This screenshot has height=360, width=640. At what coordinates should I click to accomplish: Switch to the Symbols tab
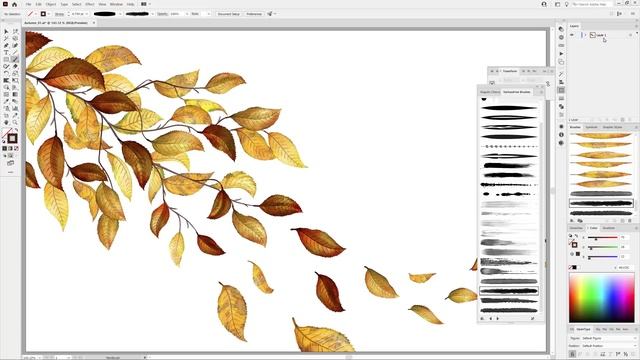591,127
